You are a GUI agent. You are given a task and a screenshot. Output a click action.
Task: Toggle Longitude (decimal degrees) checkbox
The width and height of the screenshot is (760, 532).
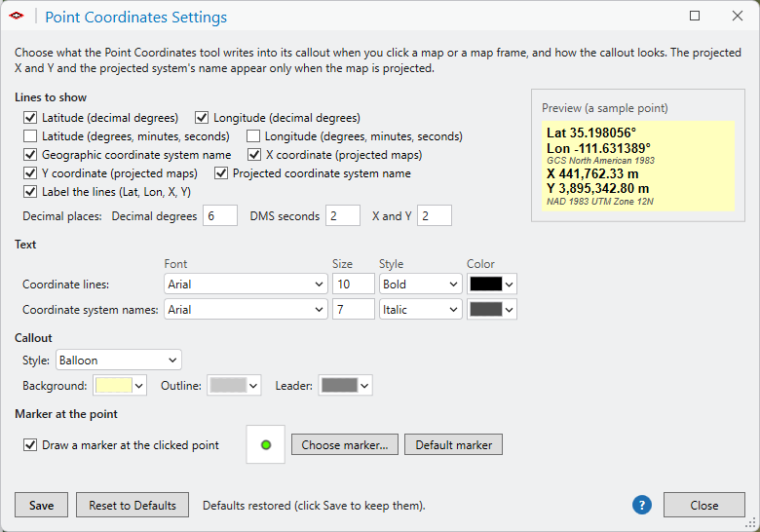pyautogui.click(x=202, y=118)
